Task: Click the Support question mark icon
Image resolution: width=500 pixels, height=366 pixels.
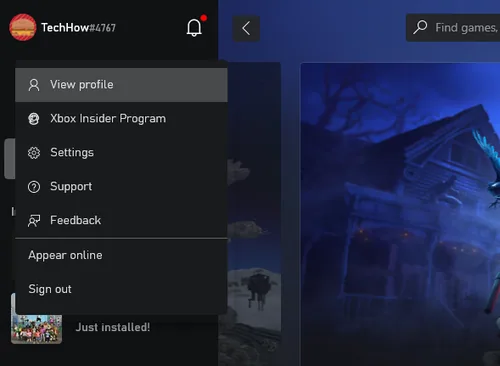Action: pos(34,187)
